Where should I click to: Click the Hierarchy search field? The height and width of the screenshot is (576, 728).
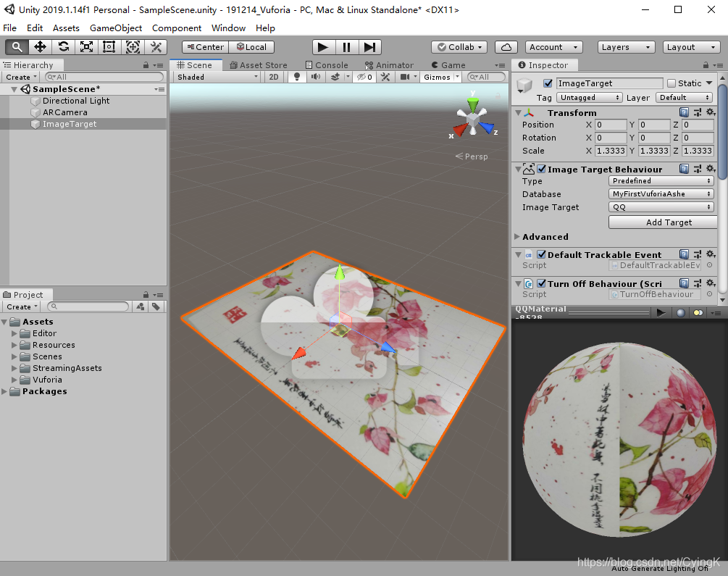[x=104, y=77]
